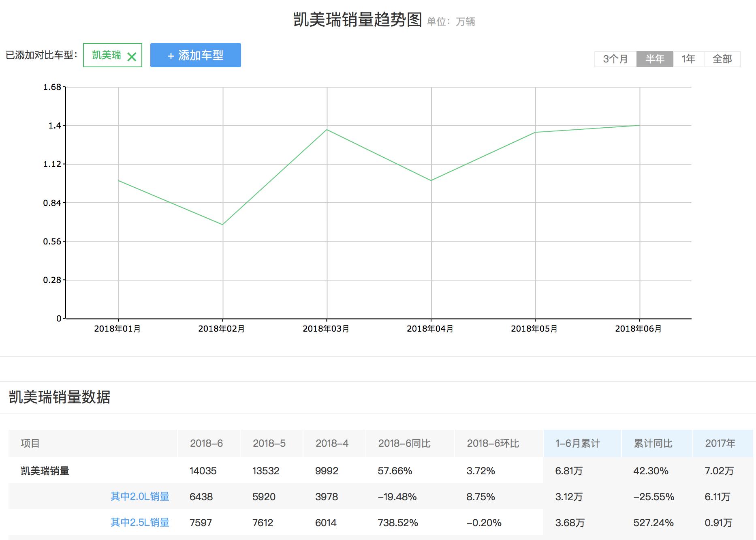Click the 2018年06月 data point on chart
Image resolution: width=756 pixels, height=540 pixels.
coord(640,125)
